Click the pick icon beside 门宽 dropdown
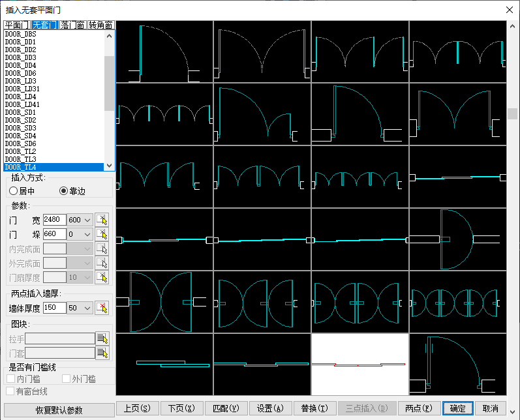The height and width of the screenshot is (420, 520). 102,220
